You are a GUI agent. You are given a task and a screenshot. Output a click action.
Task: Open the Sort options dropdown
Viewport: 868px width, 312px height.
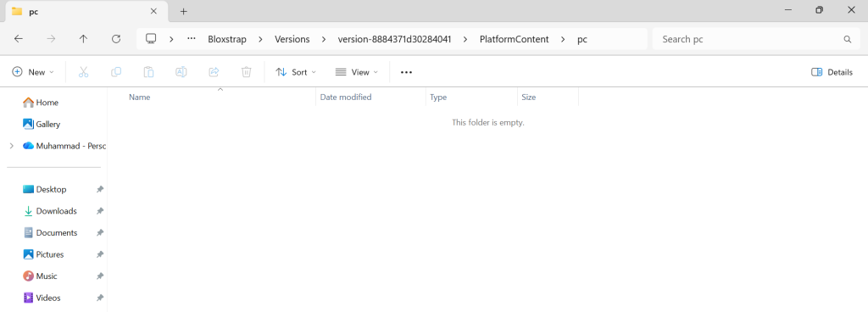point(296,72)
